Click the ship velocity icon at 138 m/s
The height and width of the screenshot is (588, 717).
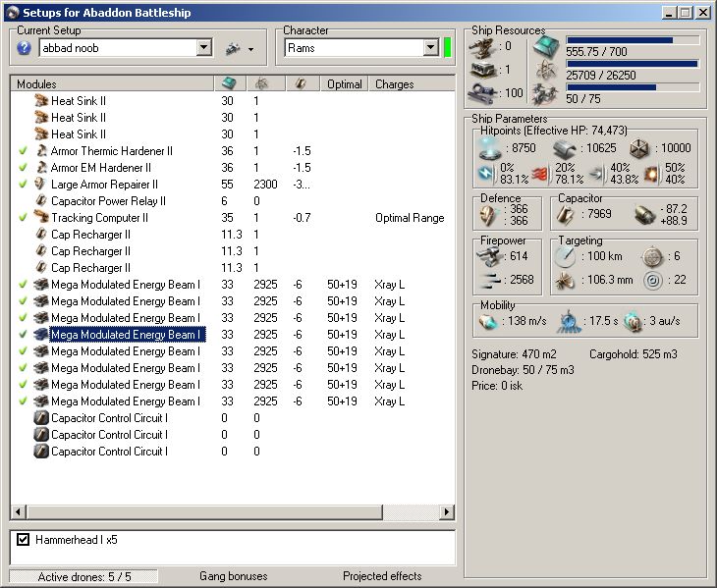point(487,322)
